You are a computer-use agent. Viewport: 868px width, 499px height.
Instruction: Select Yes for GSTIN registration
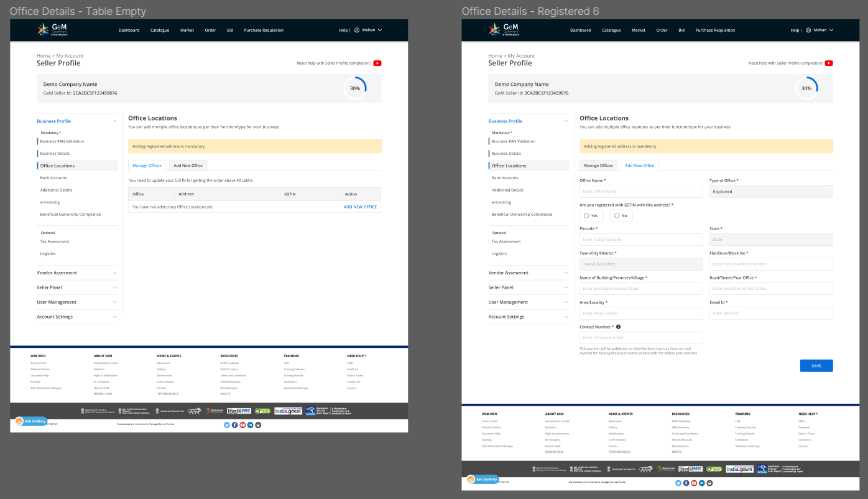[x=591, y=215]
